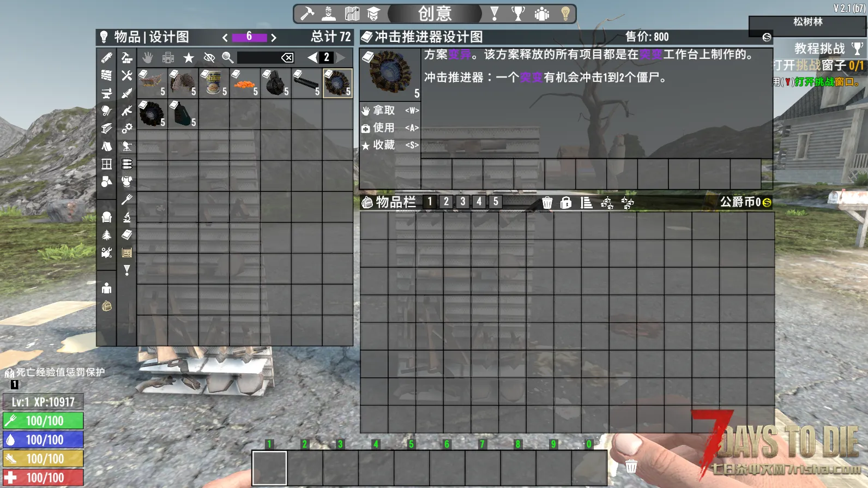
Task: Open the challenges trophy tab in top bar
Action: [x=518, y=14]
